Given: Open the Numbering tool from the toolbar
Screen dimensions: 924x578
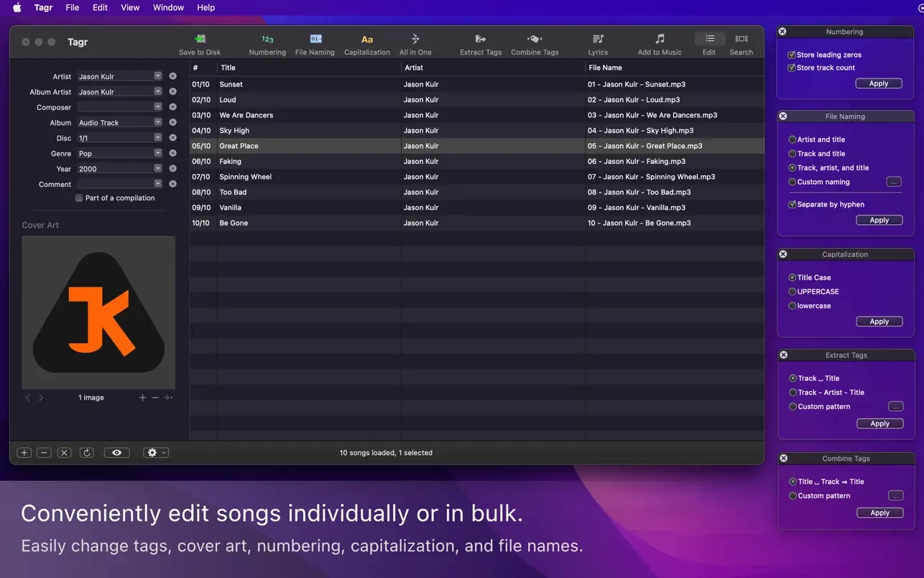Looking at the screenshot, I should tap(267, 42).
